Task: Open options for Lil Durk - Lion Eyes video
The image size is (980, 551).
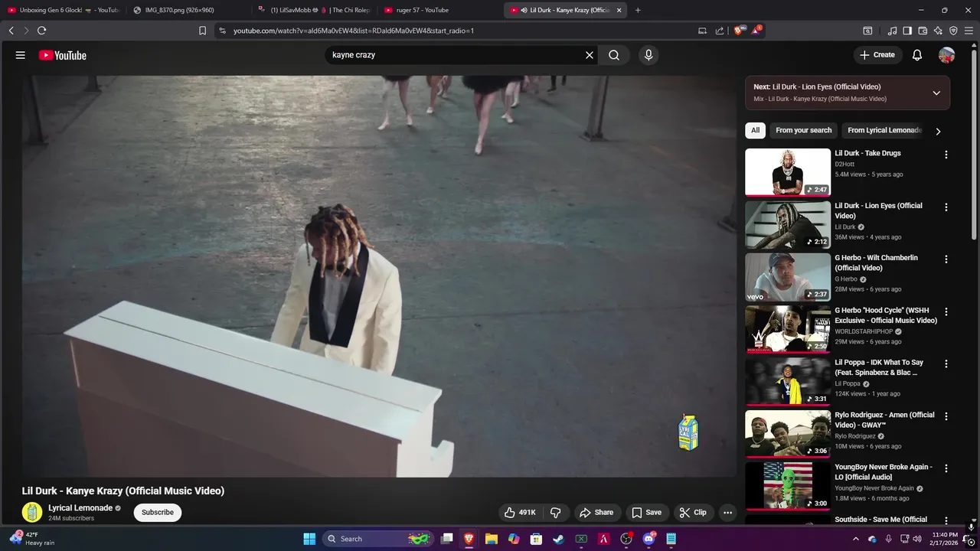Action: [946, 207]
